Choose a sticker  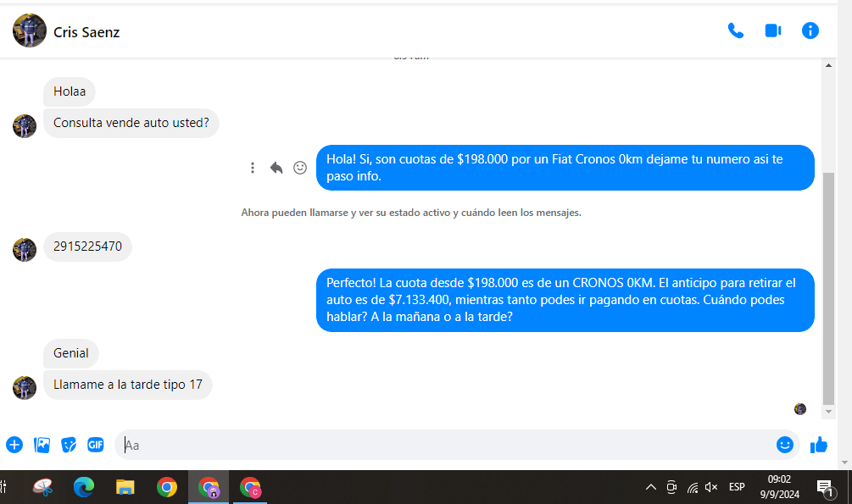69,445
